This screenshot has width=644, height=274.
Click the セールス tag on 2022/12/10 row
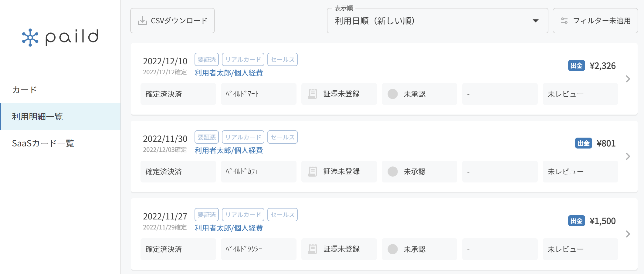(283, 59)
